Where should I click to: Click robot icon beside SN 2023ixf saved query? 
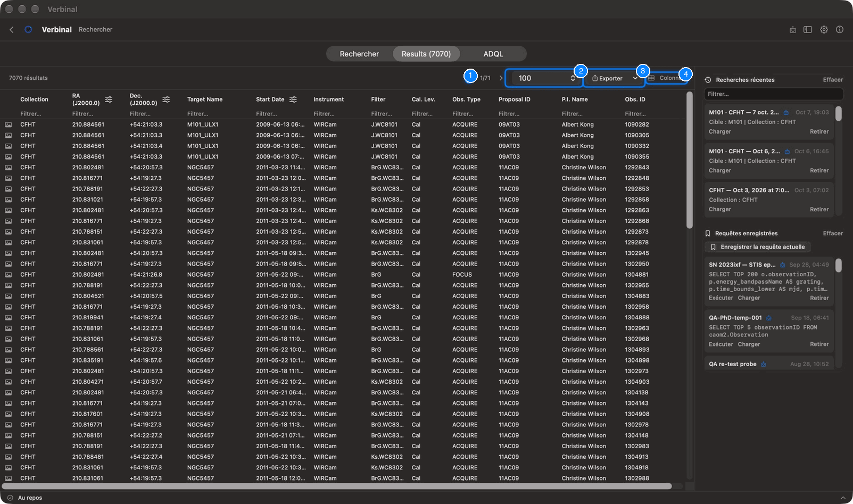click(x=783, y=265)
